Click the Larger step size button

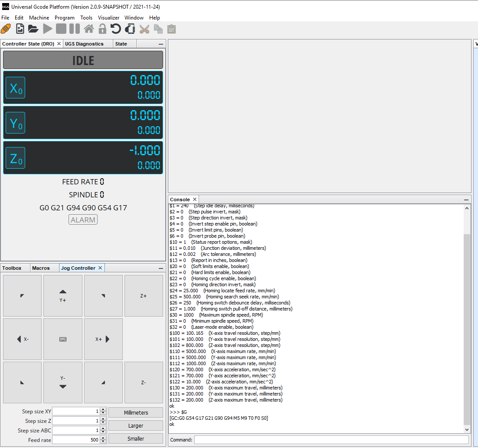tap(136, 425)
